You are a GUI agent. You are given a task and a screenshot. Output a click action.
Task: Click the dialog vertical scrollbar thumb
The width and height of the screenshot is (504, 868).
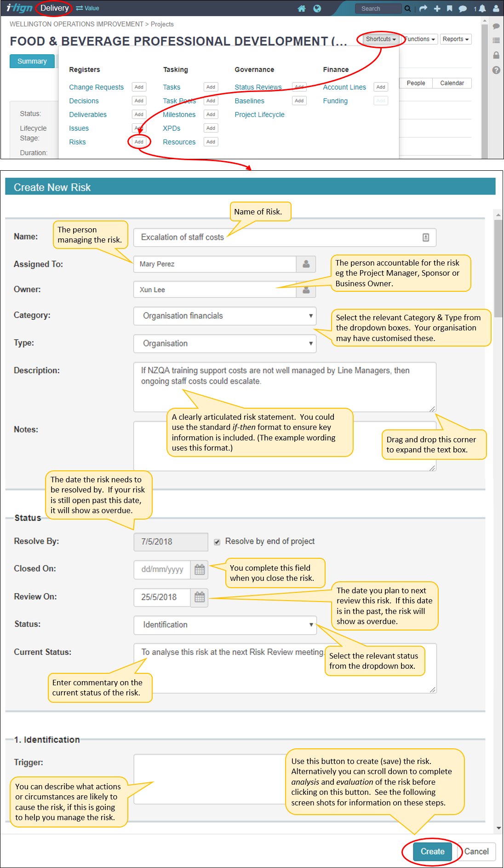(x=498, y=268)
